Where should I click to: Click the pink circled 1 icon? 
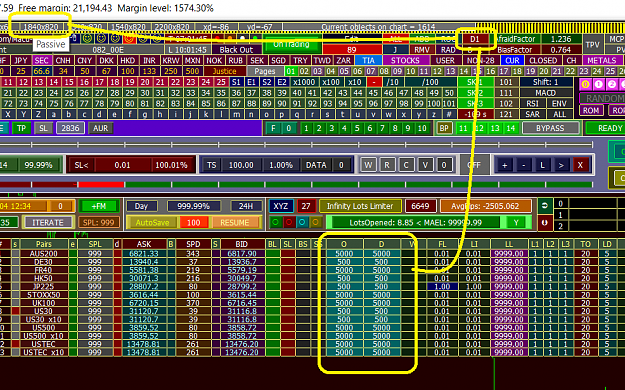point(599,85)
